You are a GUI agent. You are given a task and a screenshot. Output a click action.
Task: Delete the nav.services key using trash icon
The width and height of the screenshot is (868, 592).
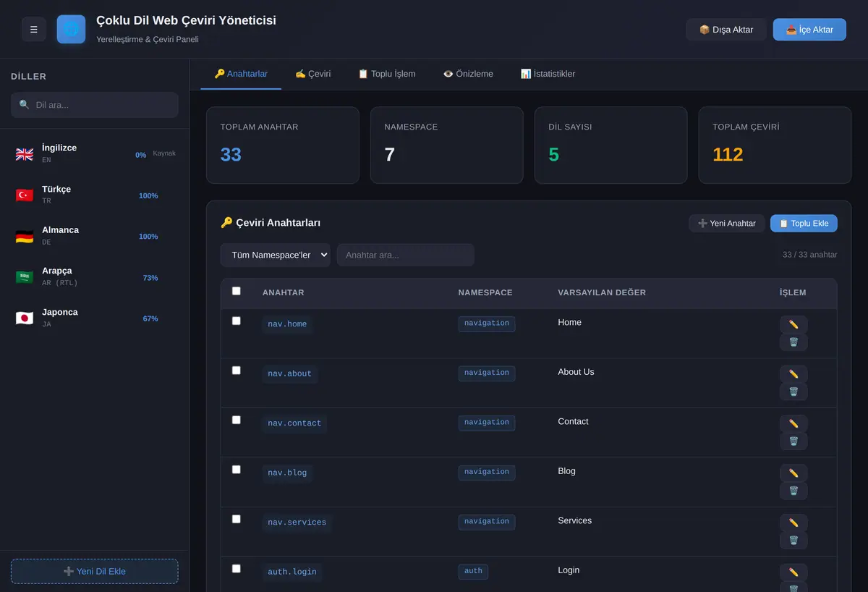793,541
